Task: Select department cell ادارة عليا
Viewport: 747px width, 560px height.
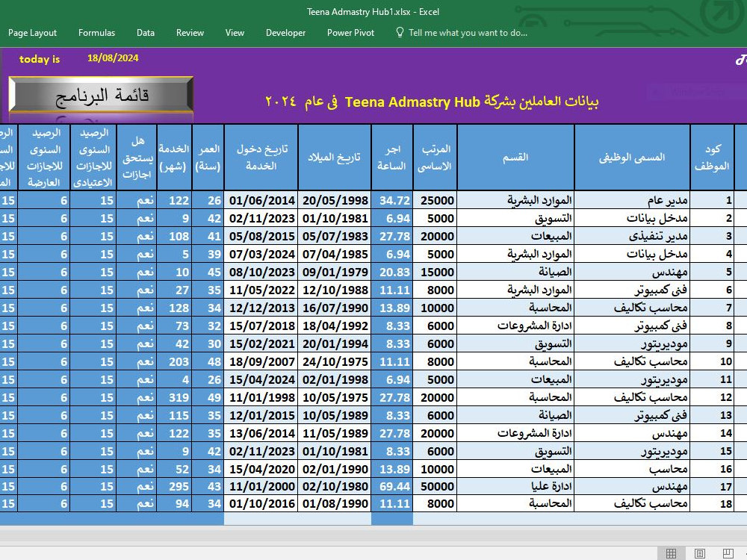Action: coord(515,487)
